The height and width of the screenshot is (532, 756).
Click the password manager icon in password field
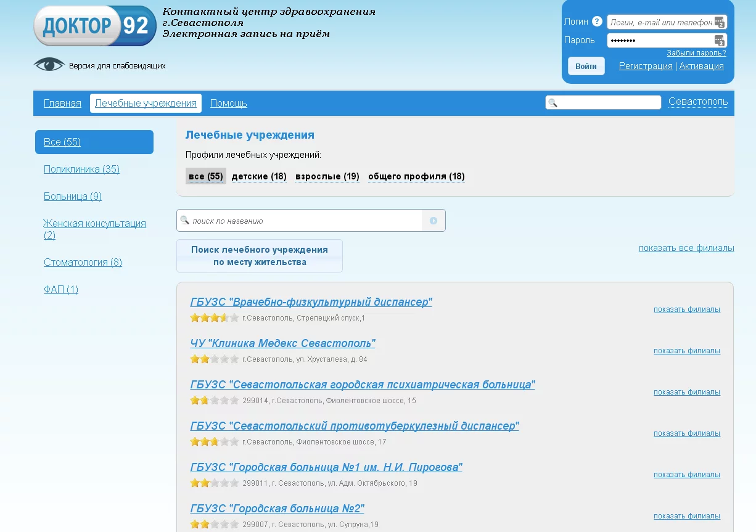[719, 41]
